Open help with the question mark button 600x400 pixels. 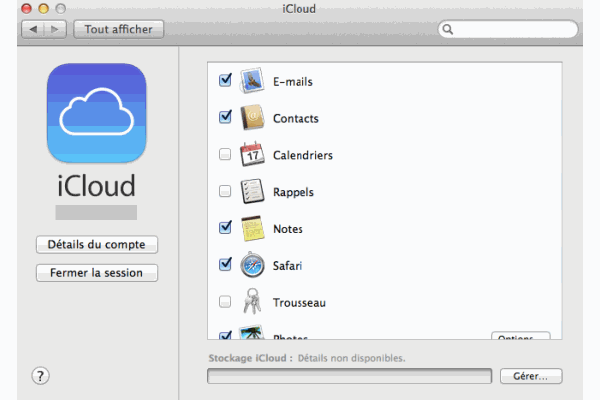point(40,376)
